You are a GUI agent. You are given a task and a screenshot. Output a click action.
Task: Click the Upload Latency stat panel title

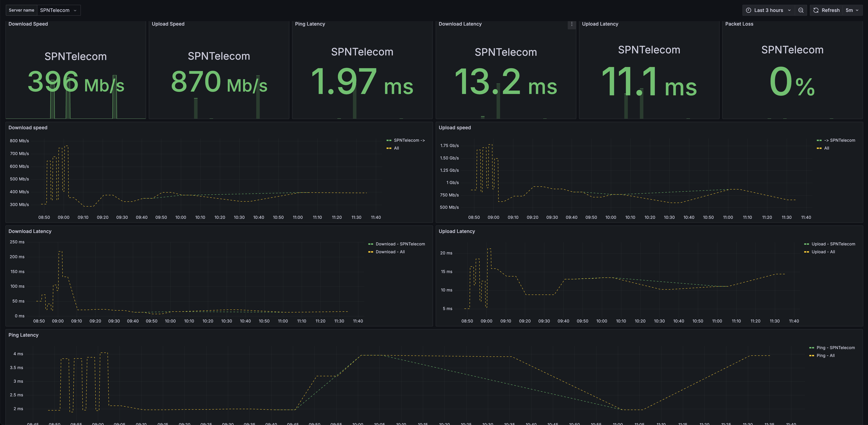600,24
